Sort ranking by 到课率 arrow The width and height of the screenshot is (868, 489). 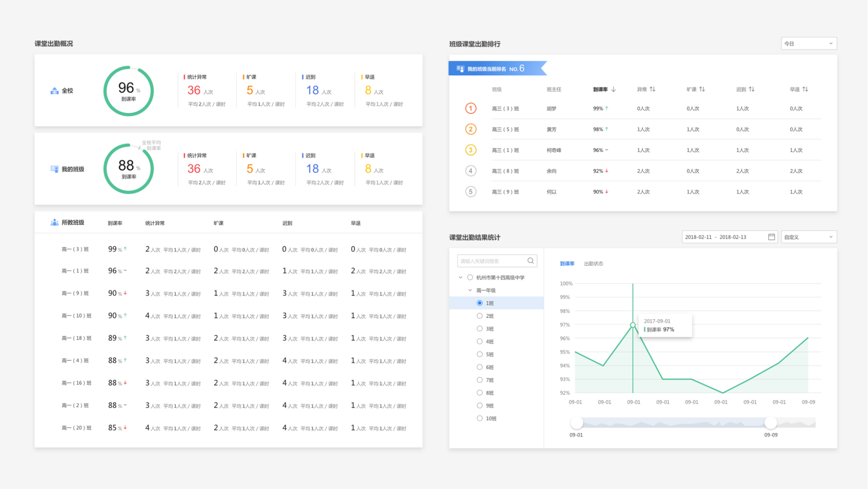pyautogui.click(x=613, y=89)
